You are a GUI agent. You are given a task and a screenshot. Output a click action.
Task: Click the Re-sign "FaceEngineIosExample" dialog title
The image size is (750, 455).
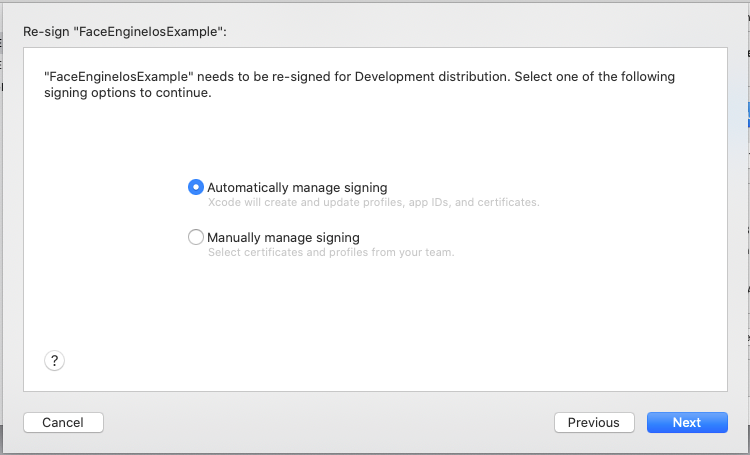(x=125, y=31)
